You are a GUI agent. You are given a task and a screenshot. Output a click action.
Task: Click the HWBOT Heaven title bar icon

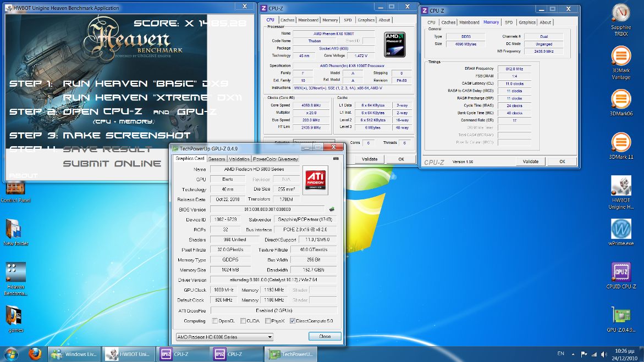pyautogui.click(x=9, y=8)
